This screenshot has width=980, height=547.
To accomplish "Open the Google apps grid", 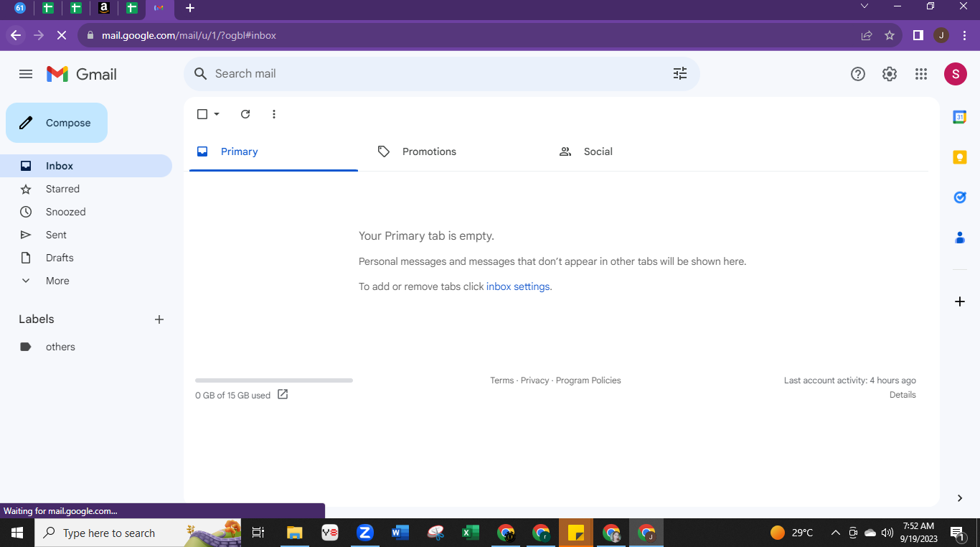I will (x=921, y=74).
